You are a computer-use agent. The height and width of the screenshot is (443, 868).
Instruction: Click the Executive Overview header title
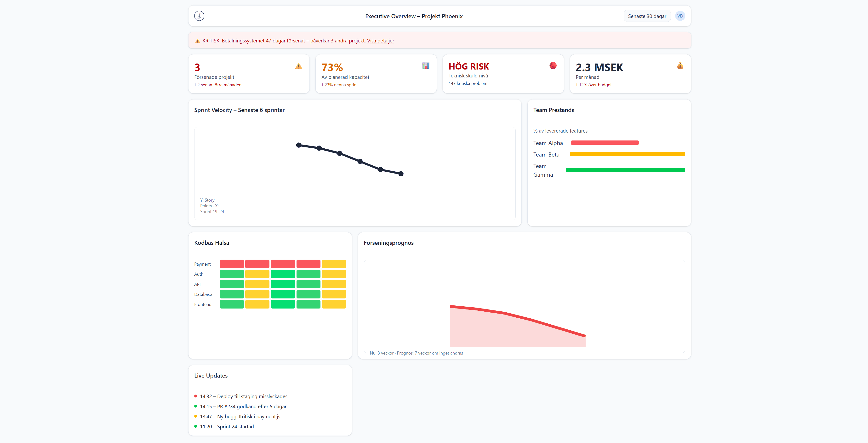point(414,16)
